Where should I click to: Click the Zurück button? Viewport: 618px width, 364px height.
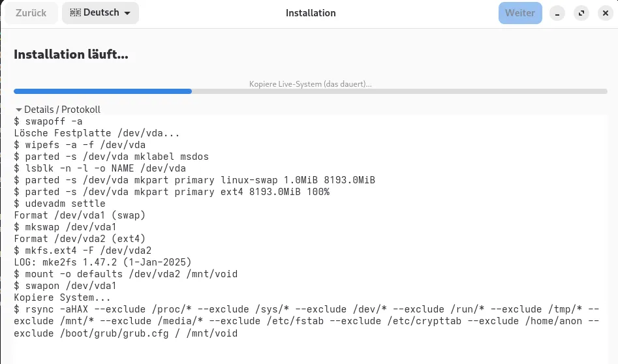(x=31, y=13)
